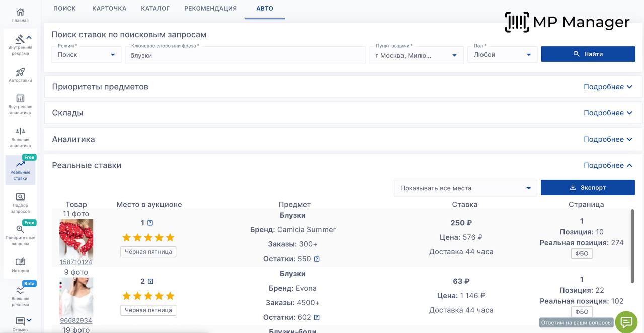Open Внутренняя реклама gavel icon
This screenshot has height=333, width=644.
coord(20,39)
